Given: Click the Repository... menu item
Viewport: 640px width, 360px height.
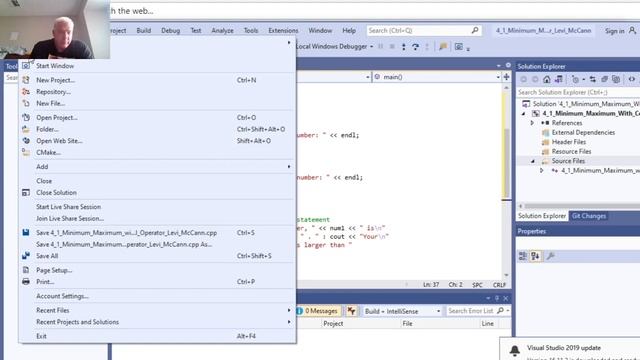Looking at the screenshot, I should click(53, 92).
